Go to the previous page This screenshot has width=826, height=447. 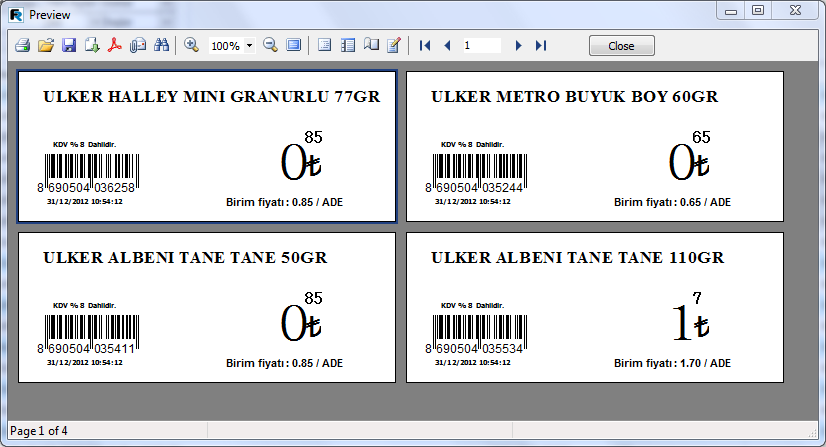447,46
